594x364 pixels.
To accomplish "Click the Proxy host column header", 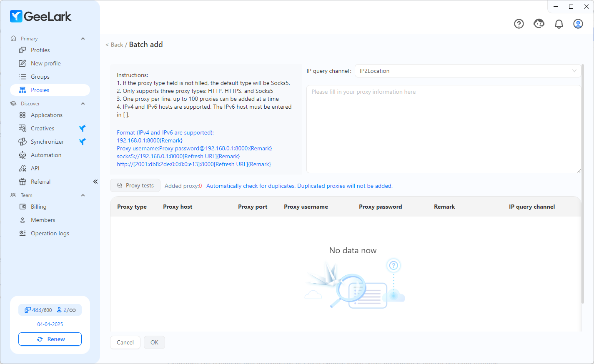I will [x=178, y=207].
